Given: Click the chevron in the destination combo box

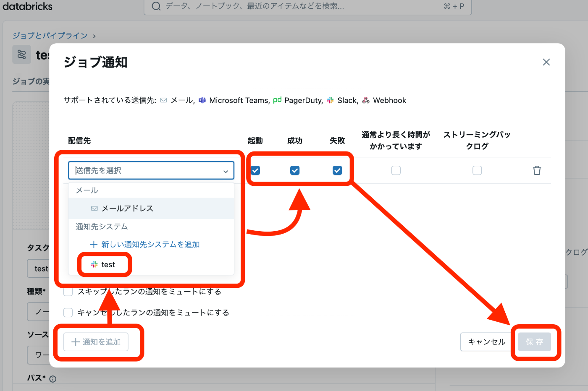Looking at the screenshot, I should pos(226,171).
